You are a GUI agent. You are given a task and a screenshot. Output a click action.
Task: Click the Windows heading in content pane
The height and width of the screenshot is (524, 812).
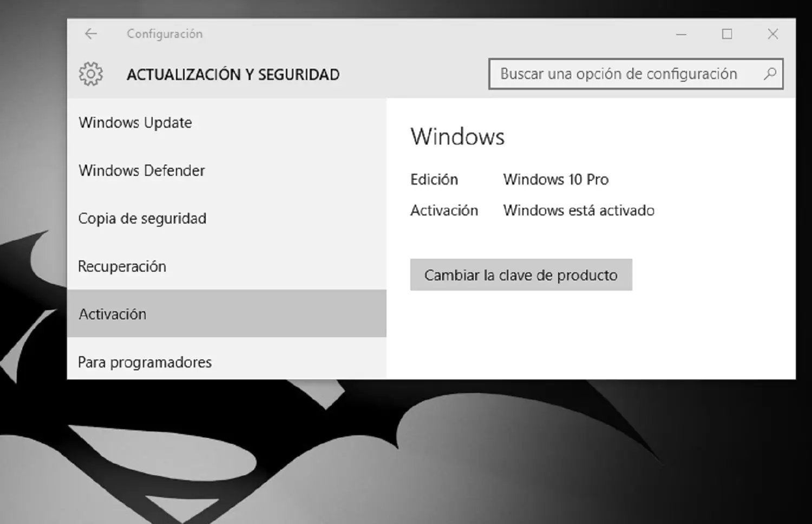pyautogui.click(x=457, y=136)
